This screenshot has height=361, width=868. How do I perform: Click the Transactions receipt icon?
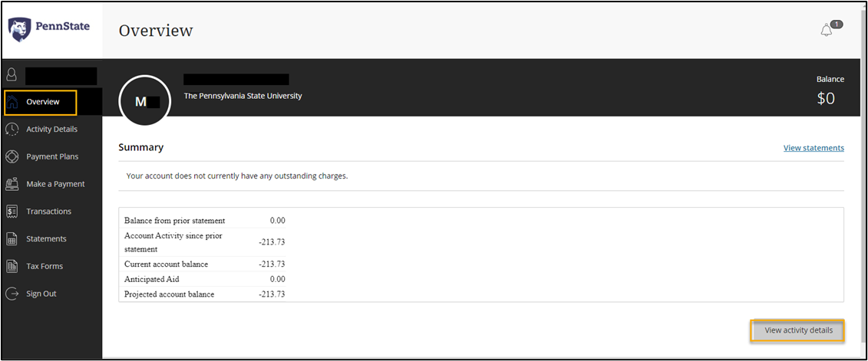click(x=12, y=212)
